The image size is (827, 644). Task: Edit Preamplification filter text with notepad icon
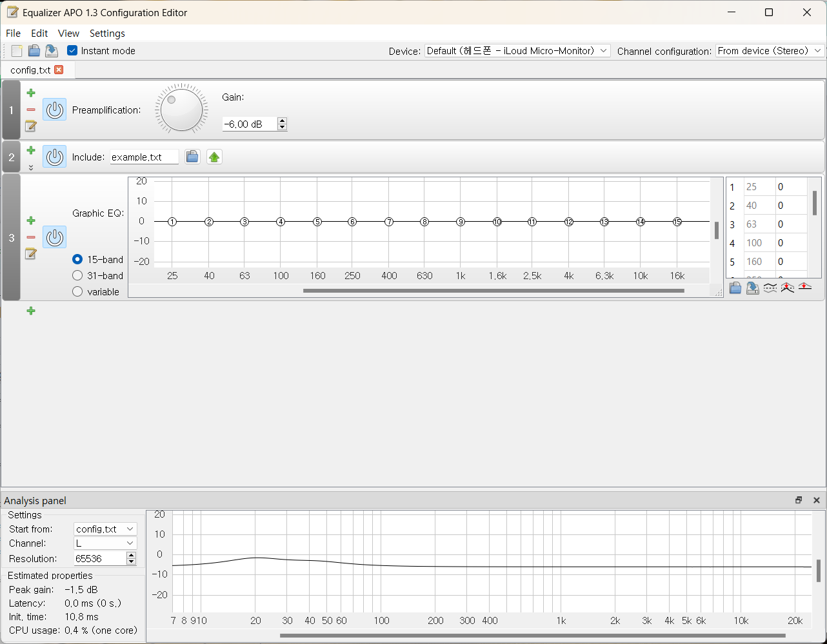tap(30, 126)
